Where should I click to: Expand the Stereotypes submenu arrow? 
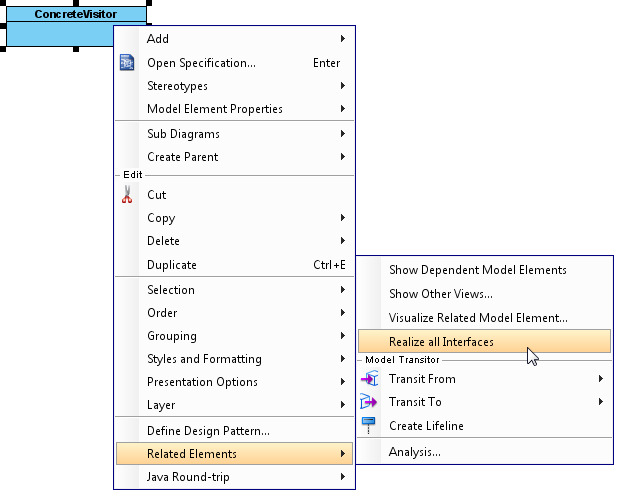tap(343, 85)
